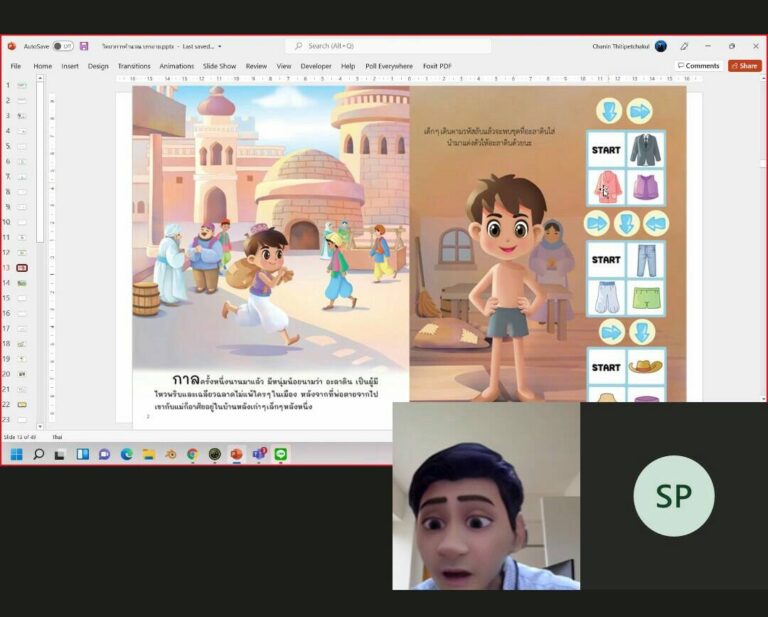Viewport: 768px width, 617px height.
Task: Select the grey suit jacket picture
Action: click(645, 150)
